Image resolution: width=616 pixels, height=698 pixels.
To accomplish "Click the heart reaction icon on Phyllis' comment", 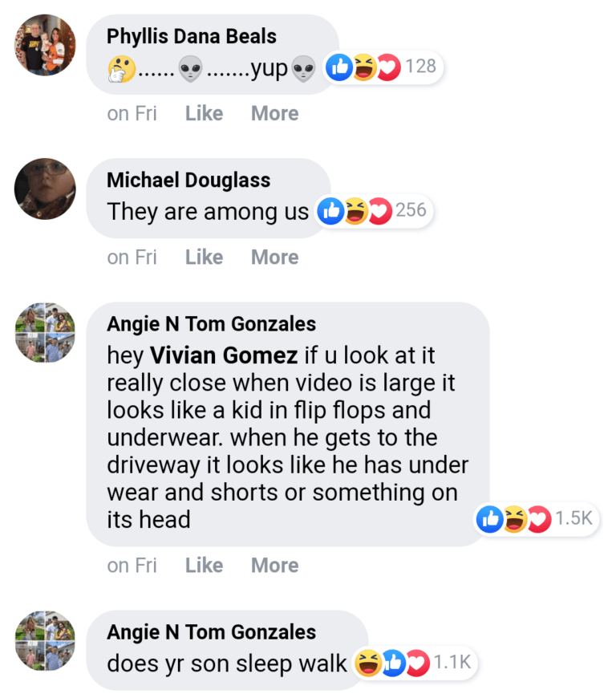I will (388, 68).
